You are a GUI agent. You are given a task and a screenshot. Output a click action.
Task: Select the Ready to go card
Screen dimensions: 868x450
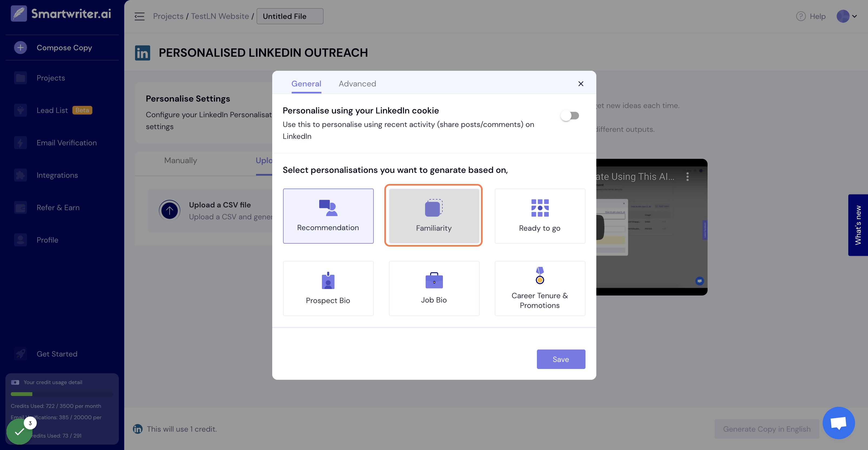point(540,216)
